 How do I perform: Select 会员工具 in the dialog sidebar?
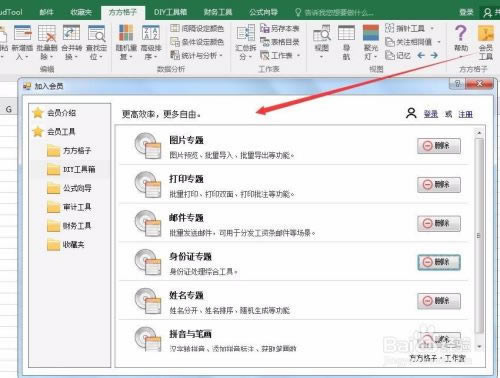pyautogui.click(x=54, y=132)
